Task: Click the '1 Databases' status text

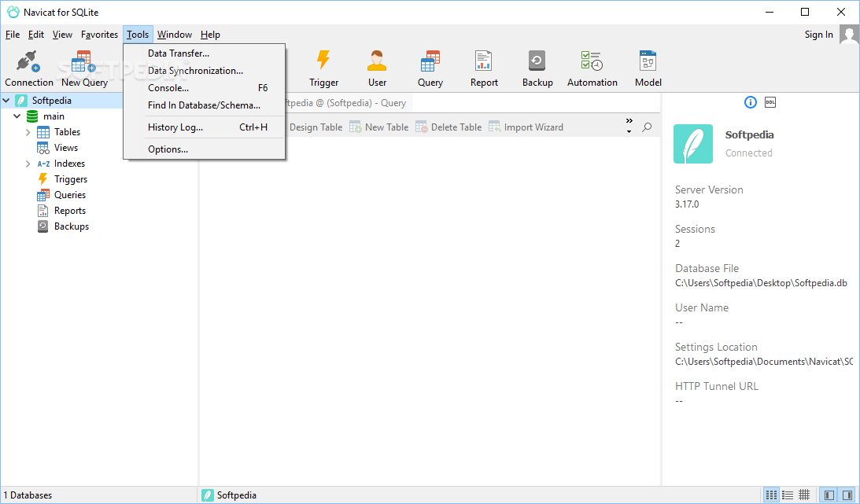Action: point(28,495)
